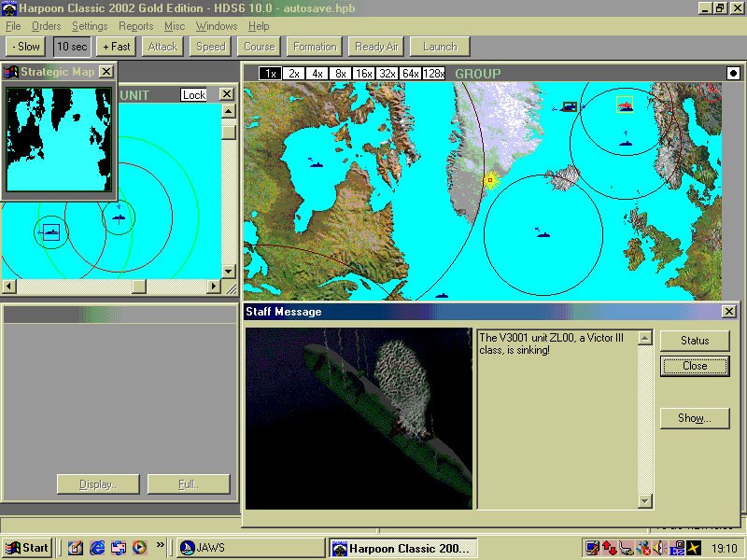Select the 4x zoom level
Viewport: 747px width, 560px height.
point(317,74)
